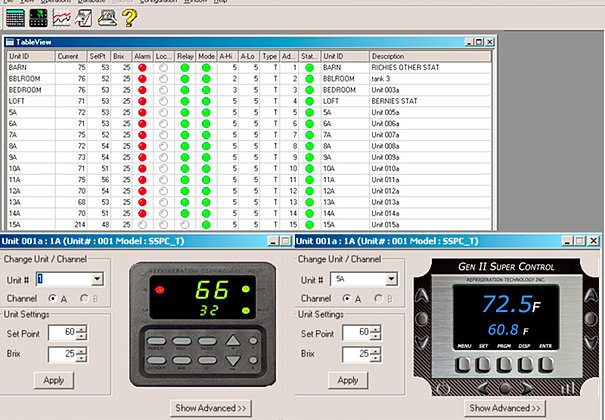Select description 'Unit 011a'

point(385,180)
